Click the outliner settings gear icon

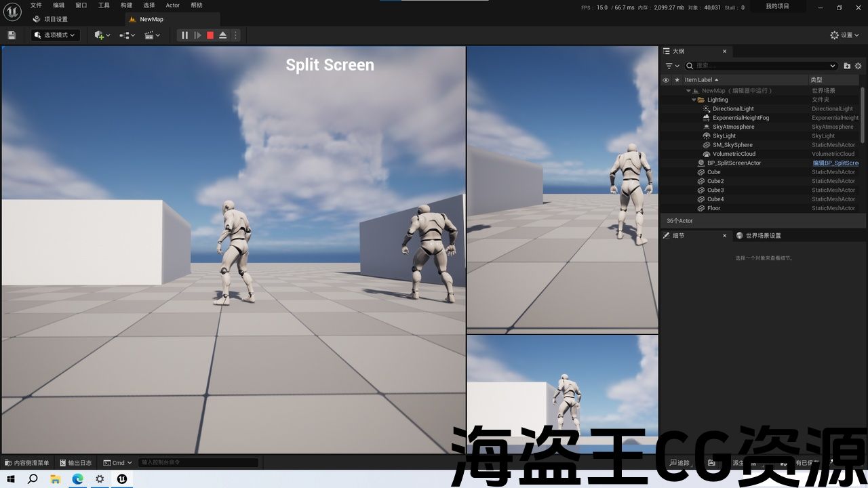(858, 66)
